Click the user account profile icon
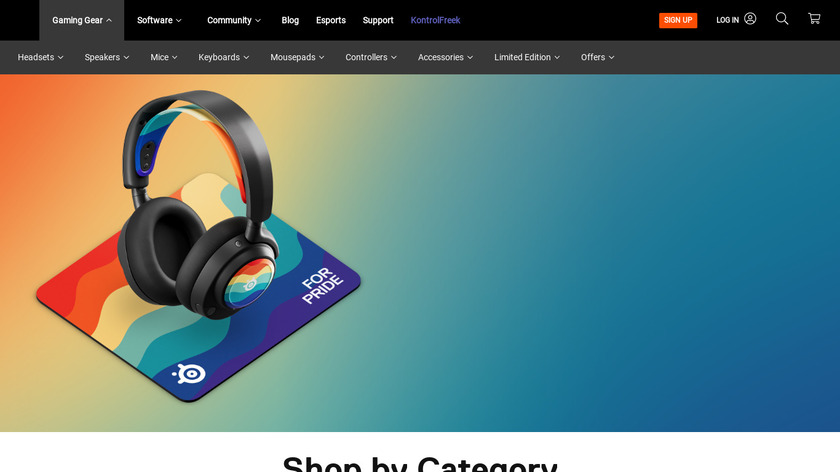The height and width of the screenshot is (472, 840). click(x=750, y=19)
